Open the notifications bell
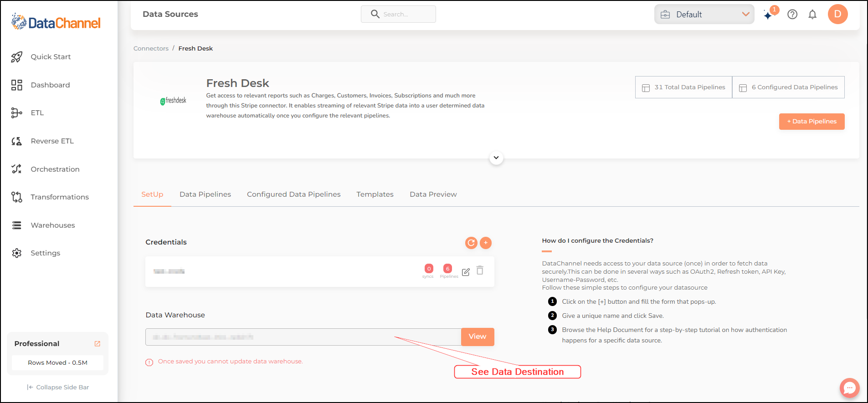868x403 pixels. coord(812,15)
